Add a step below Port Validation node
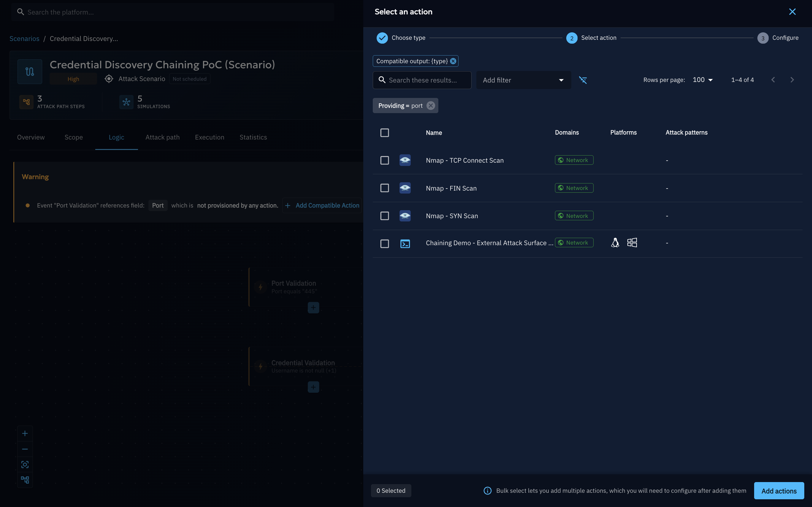The image size is (812, 507). (313, 308)
